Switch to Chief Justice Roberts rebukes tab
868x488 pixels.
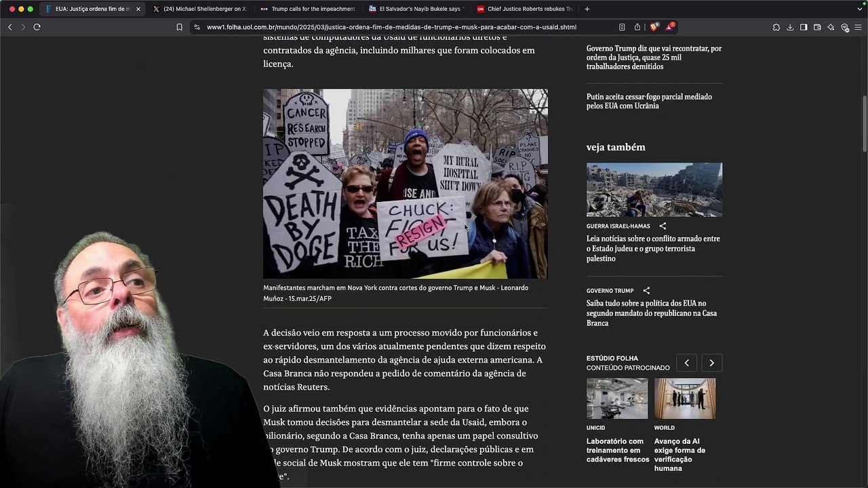coord(524,9)
